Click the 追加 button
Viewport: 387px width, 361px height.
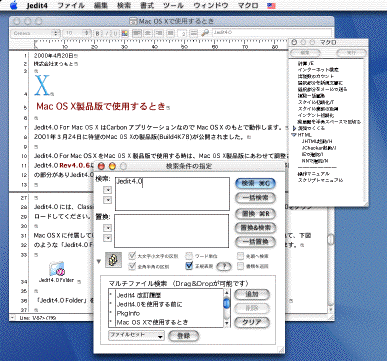pyautogui.click(x=252, y=294)
